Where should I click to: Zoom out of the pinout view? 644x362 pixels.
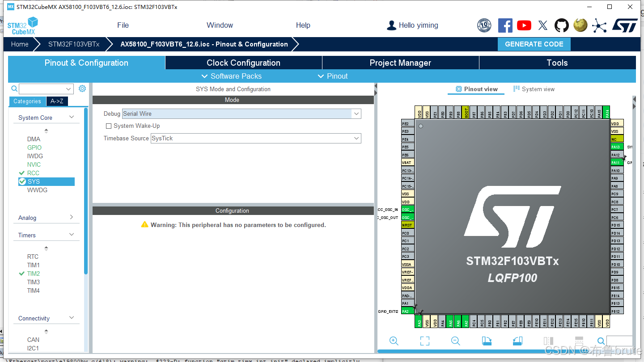pos(456,341)
